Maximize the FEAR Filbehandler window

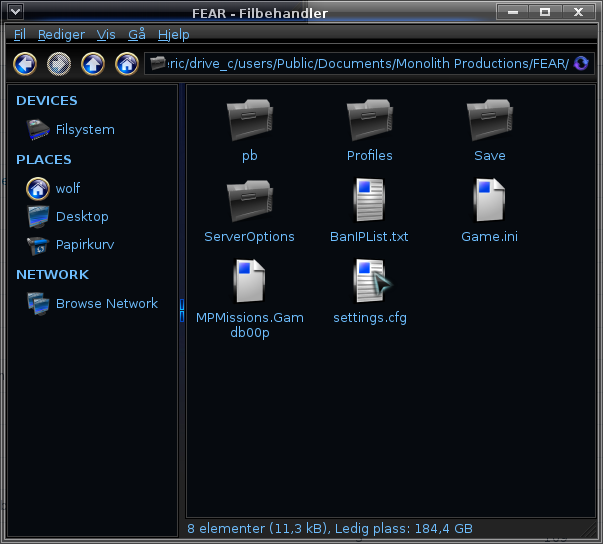tap(545, 12)
